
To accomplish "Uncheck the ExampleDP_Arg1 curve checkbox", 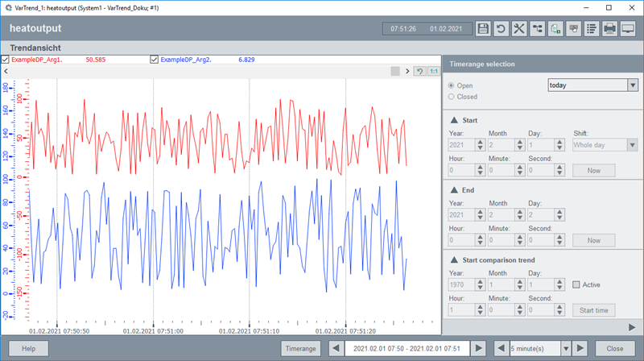I will point(6,60).
